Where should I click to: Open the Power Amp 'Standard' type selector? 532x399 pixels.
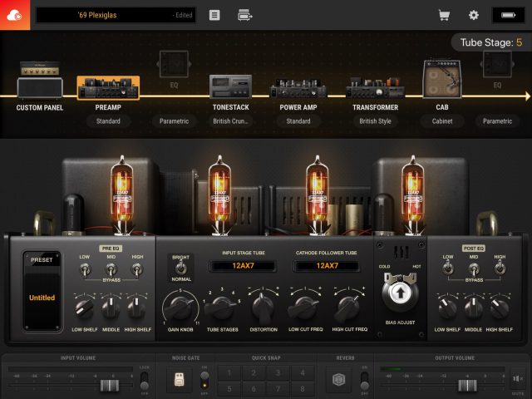pos(298,121)
